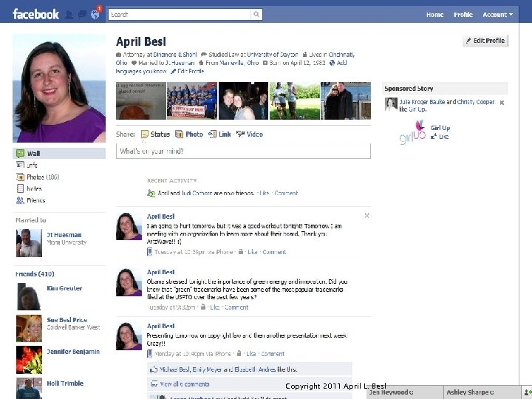The image size is (532, 399).
Task: Click Jennifer Benjamin's flower thumbnail
Action: [29, 360]
